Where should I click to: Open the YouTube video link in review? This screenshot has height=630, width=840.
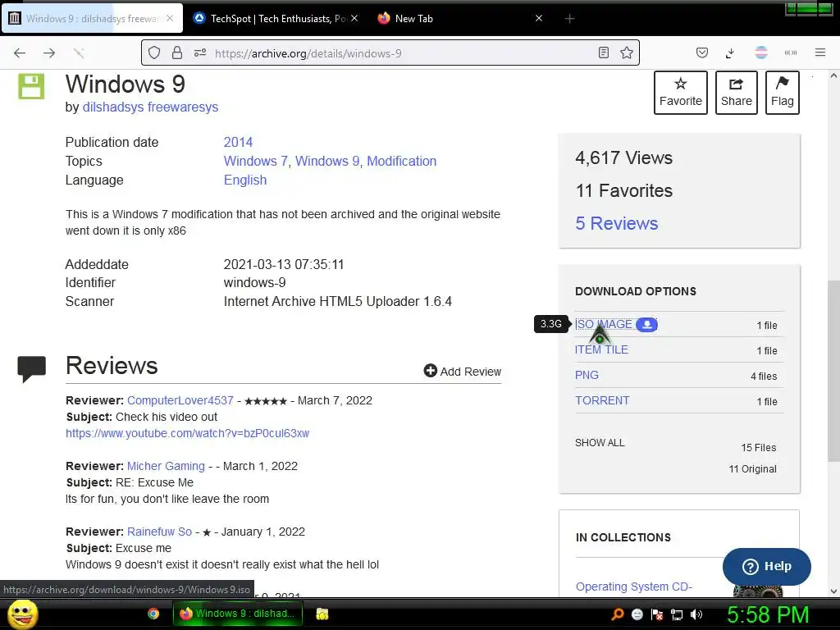pyautogui.click(x=188, y=433)
